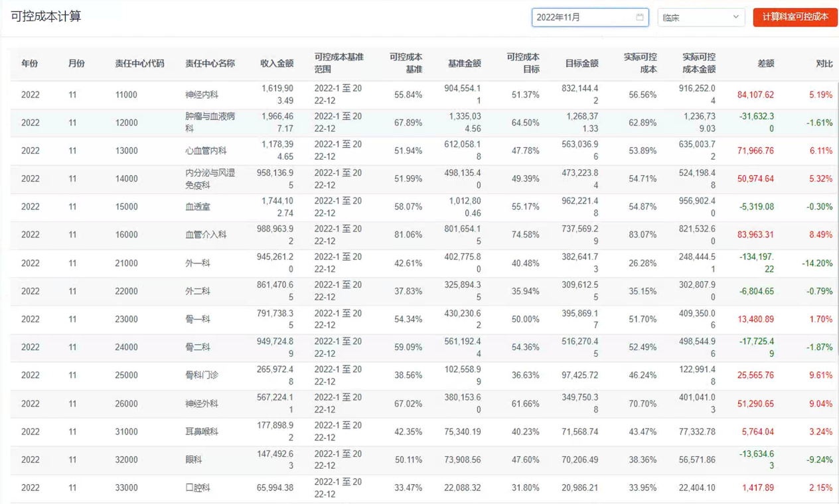Click the 耳鼻喉科 department cell
This screenshot has height=504, width=839.
click(202, 432)
